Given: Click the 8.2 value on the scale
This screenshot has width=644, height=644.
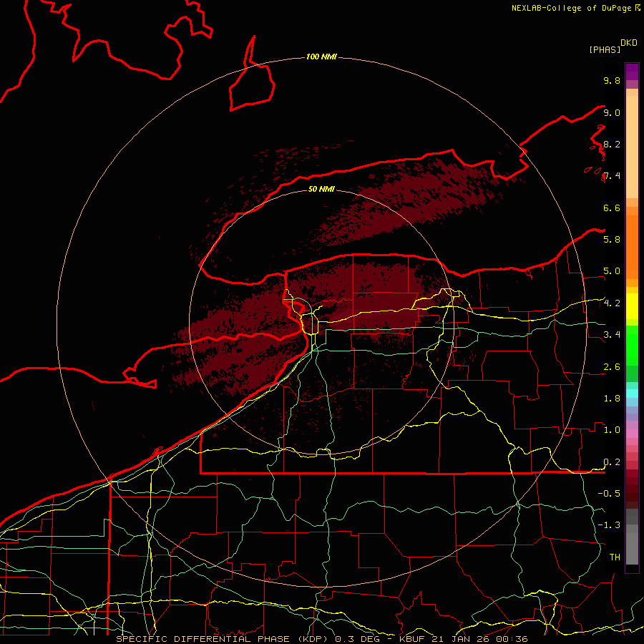Looking at the screenshot, I should click(x=612, y=144).
